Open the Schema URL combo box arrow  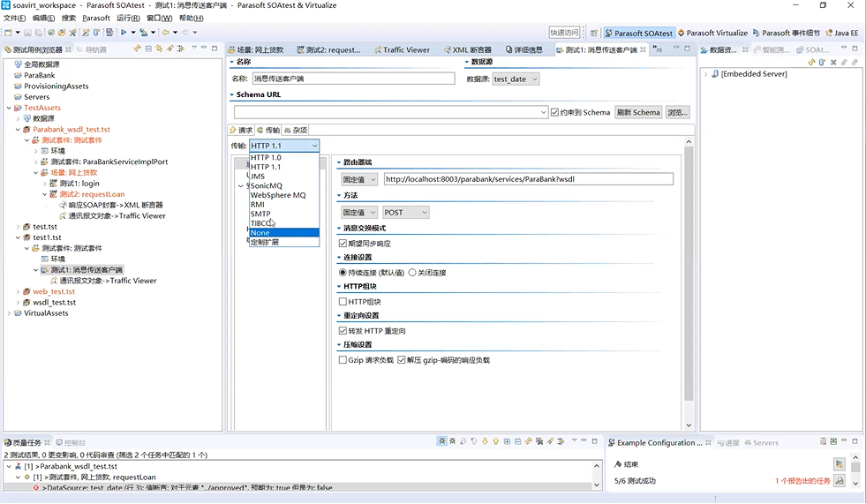tap(544, 113)
